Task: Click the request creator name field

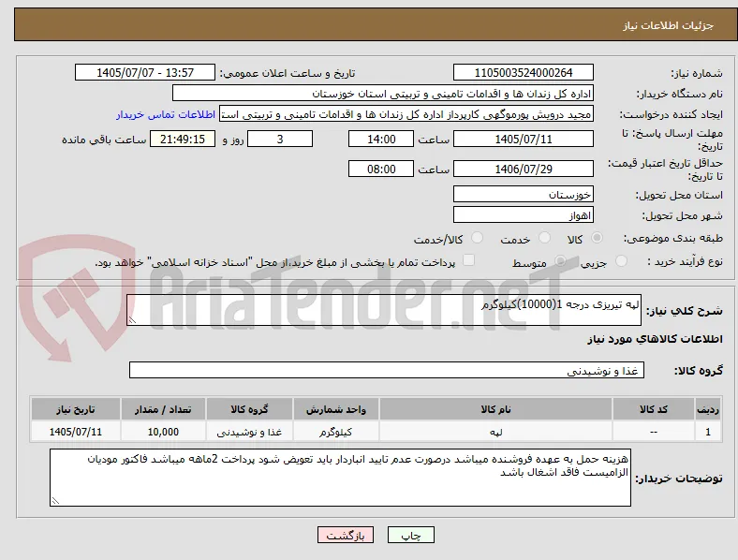Action: click(406, 114)
